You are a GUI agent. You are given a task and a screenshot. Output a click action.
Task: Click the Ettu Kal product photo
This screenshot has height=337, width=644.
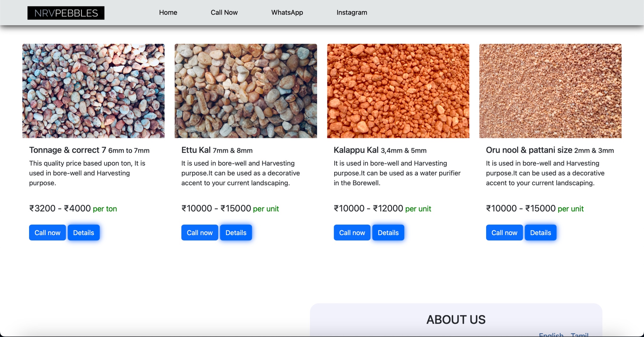click(x=246, y=91)
